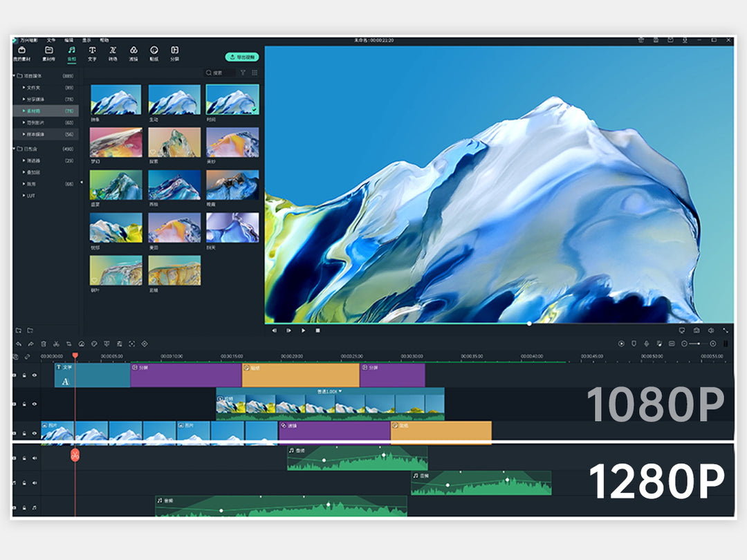
Task: Toggle the lock on the second video track
Action: click(25, 404)
